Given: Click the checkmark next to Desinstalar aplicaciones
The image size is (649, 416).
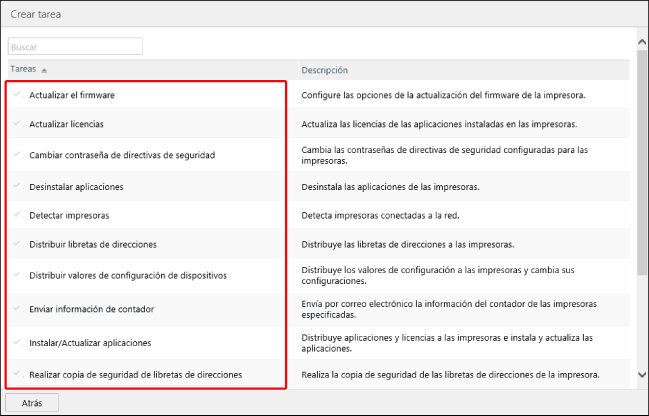Looking at the screenshot, I should tap(17, 187).
